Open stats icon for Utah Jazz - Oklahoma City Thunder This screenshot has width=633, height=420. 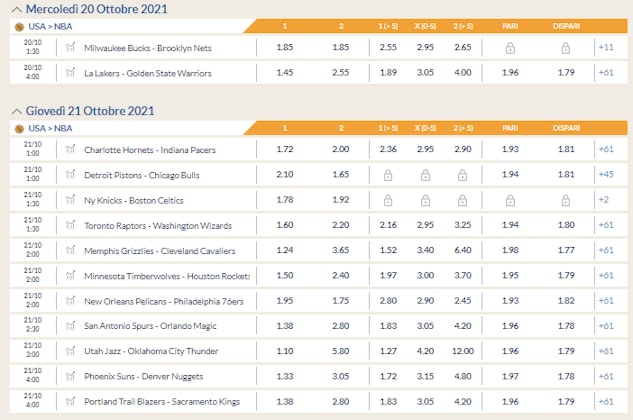[x=71, y=351]
